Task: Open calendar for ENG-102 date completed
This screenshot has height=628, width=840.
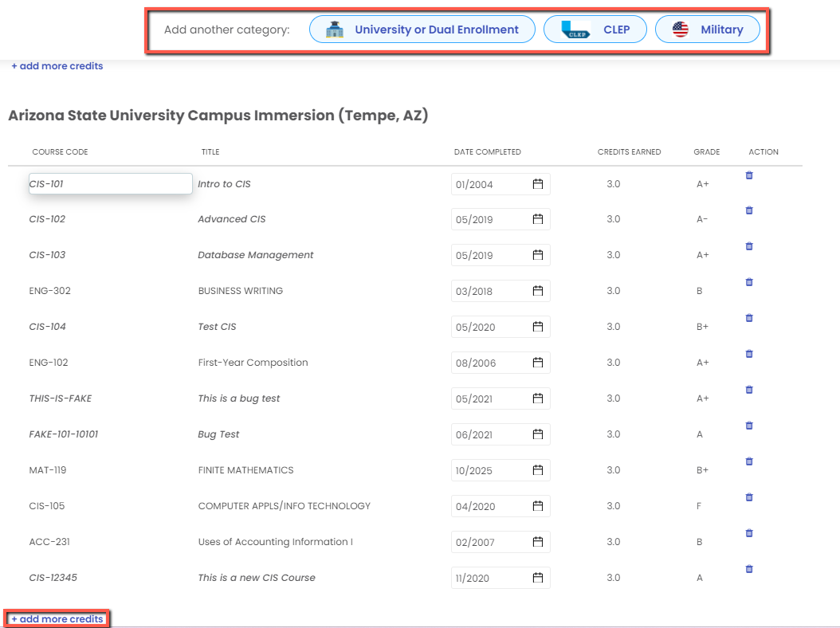Action: (x=538, y=363)
